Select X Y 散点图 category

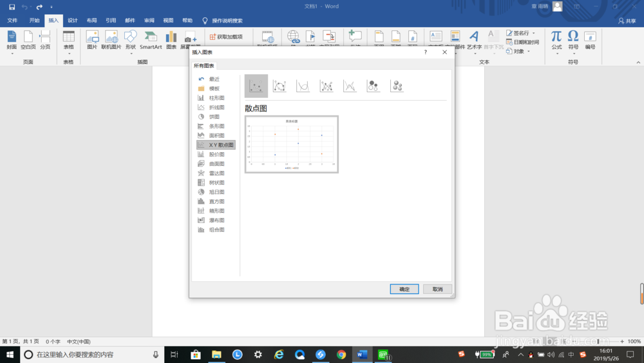click(x=216, y=144)
